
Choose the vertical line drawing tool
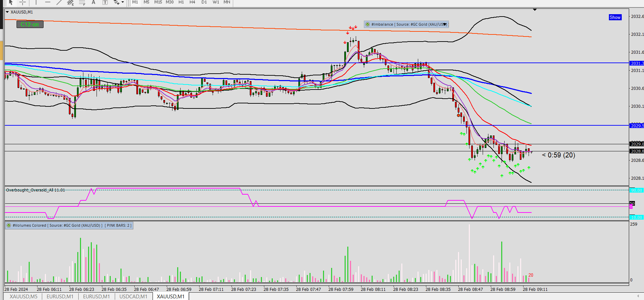pyautogui.click(x=36, y=2)
